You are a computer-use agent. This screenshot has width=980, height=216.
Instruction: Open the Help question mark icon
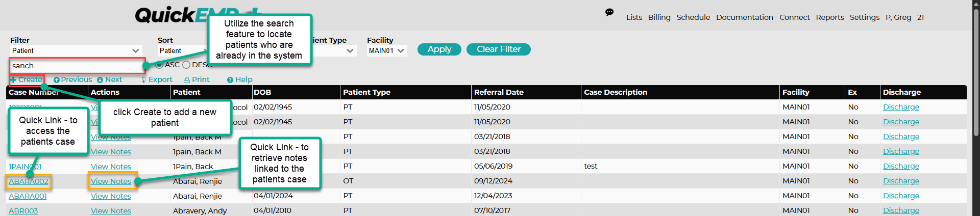[230, 80]
